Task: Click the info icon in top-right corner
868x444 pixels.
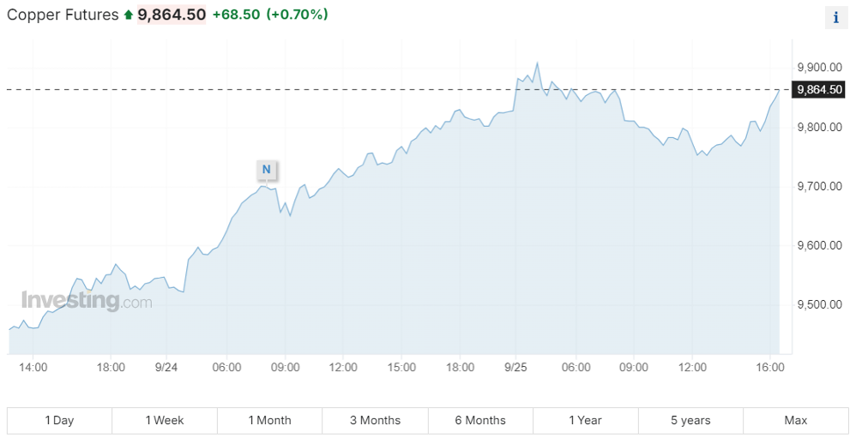Action: (x=835, y=18)
